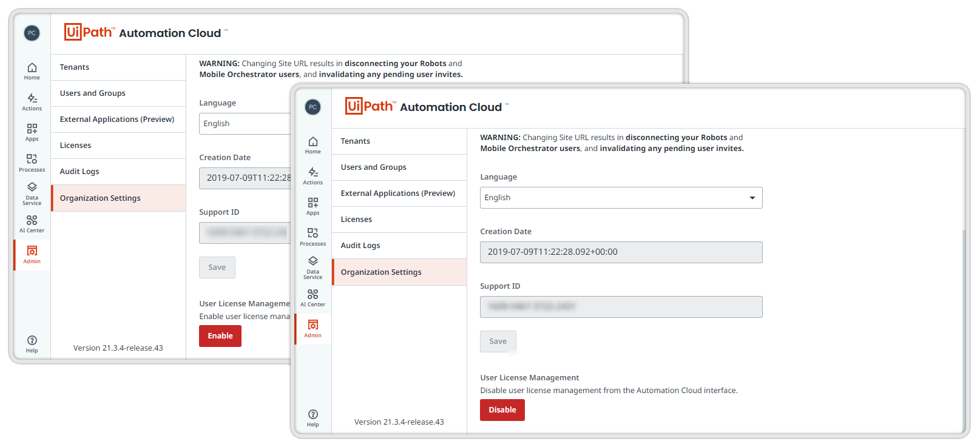980x444 pixels.
Task: Select Admin icon in the front window sidebar
Action: tap(313, 325)
